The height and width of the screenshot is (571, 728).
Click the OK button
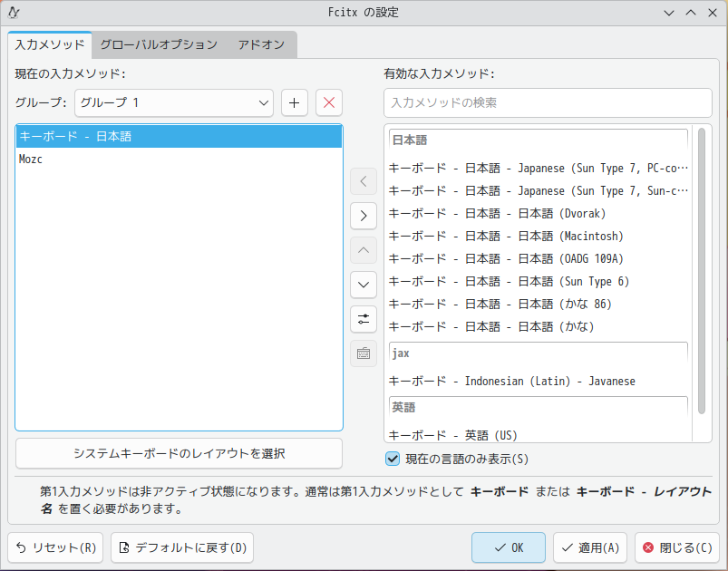509,547
